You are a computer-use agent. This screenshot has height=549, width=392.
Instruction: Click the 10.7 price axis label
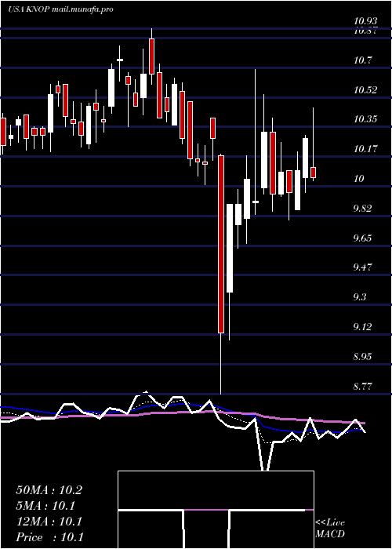tap(362, 60)
